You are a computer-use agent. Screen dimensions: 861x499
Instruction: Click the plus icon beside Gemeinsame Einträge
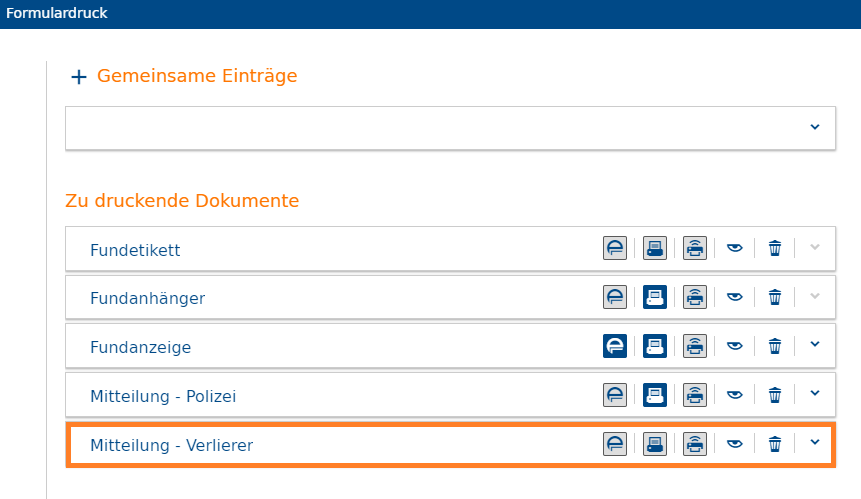79,77
